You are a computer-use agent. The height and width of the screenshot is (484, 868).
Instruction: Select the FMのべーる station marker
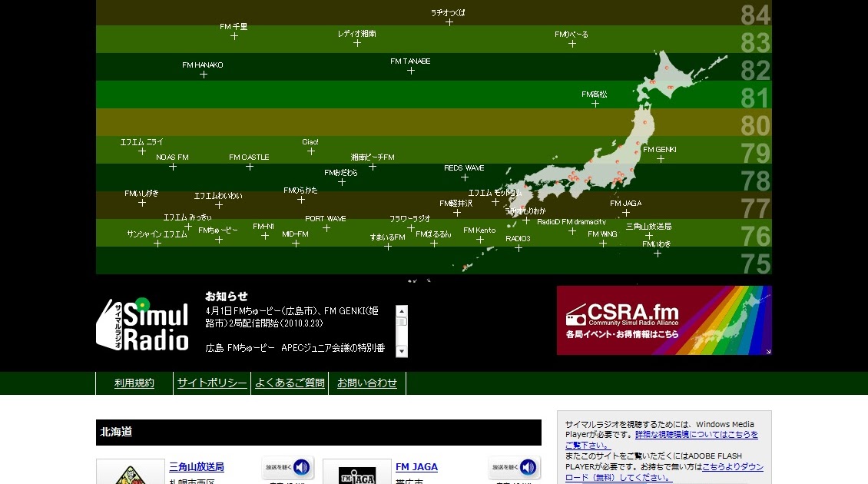(x=572, y=44)
